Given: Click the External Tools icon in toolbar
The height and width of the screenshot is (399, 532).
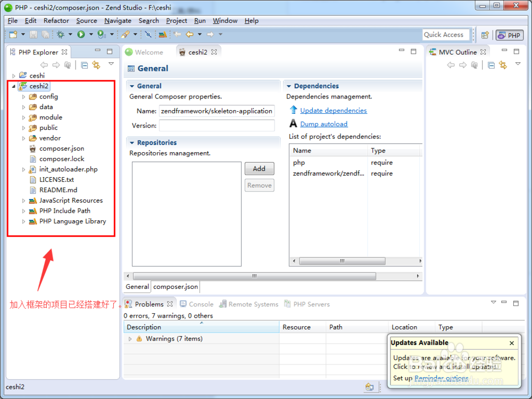Looking at the screenshot, I should point(125,34).
